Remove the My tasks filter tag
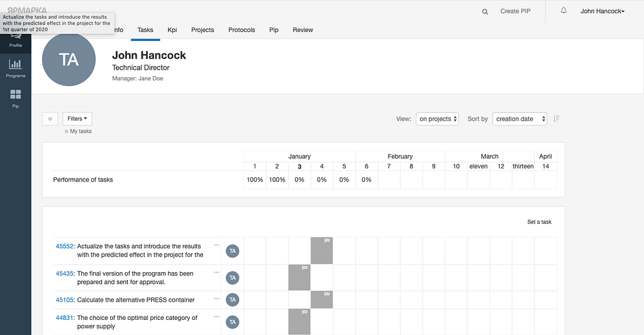644x335 pixels. pos(66,131)
